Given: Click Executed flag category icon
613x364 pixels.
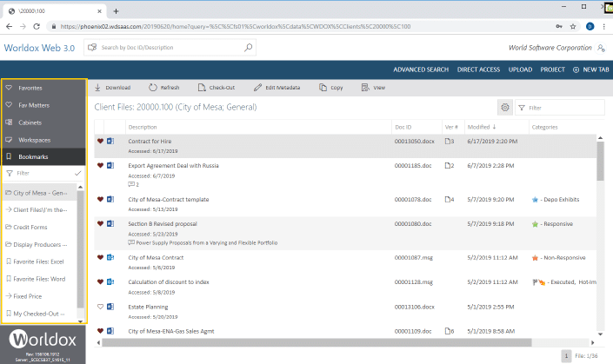Looking at the screenshot, I should (535, 282).
